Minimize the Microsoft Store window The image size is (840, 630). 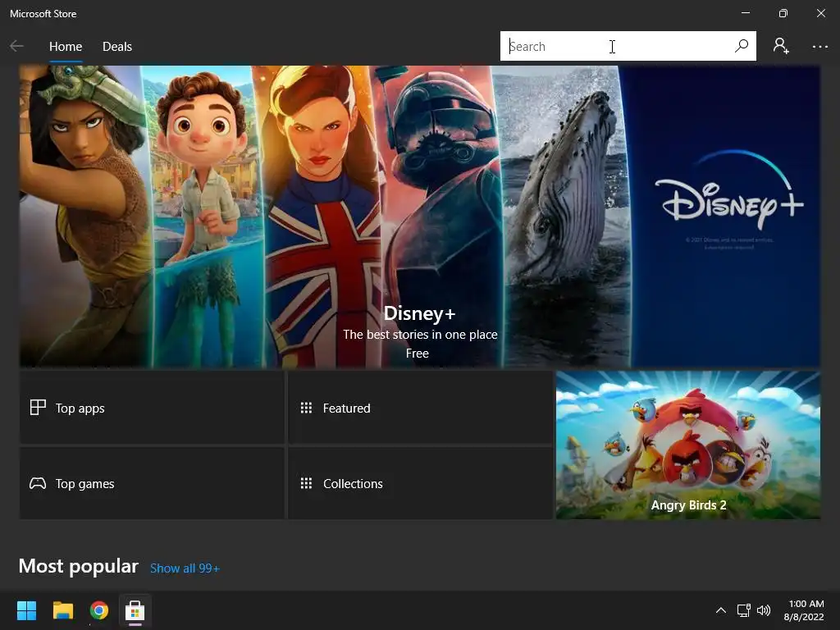pos(746,13)
